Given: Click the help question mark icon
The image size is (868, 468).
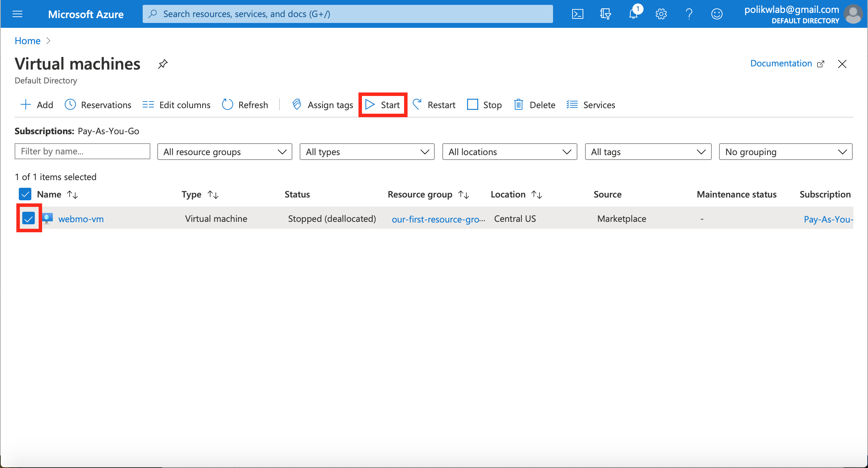Looking at the screenshot, I should point(689,14).
